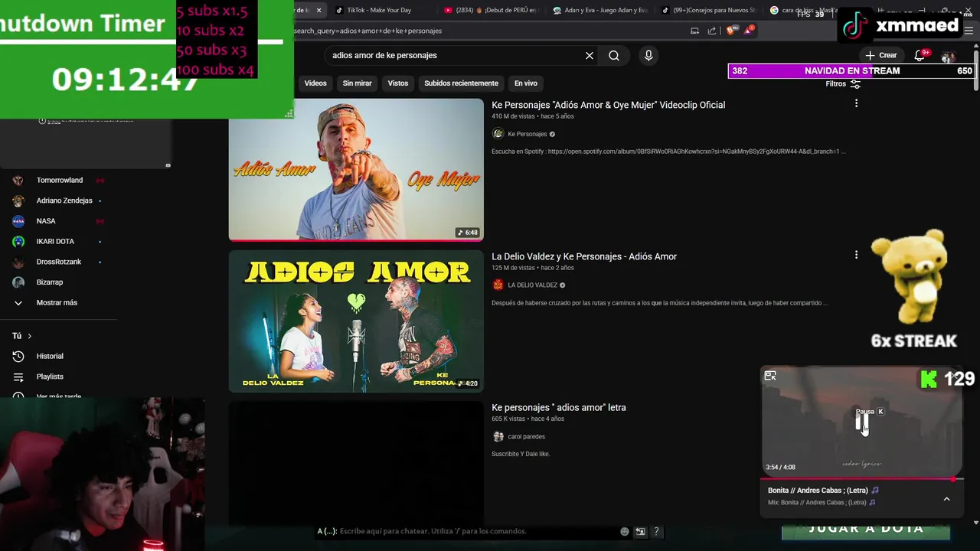Seek on the miniplayer red progress bar
Image resolution: width=980 pixels, height=551 pixels.
coord(861,479)
